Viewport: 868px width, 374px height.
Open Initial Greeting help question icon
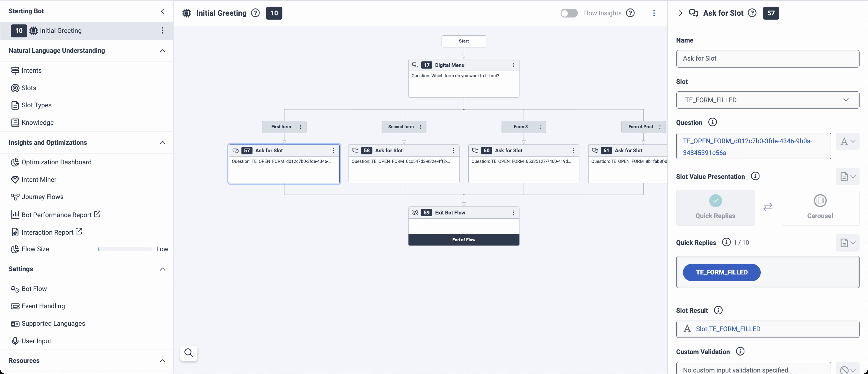(255, 13)
